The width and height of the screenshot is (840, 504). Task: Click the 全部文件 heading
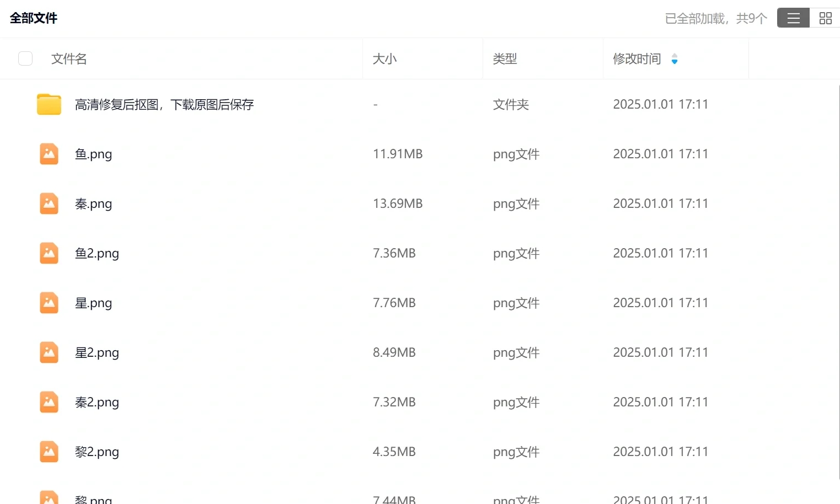(34, 18)
